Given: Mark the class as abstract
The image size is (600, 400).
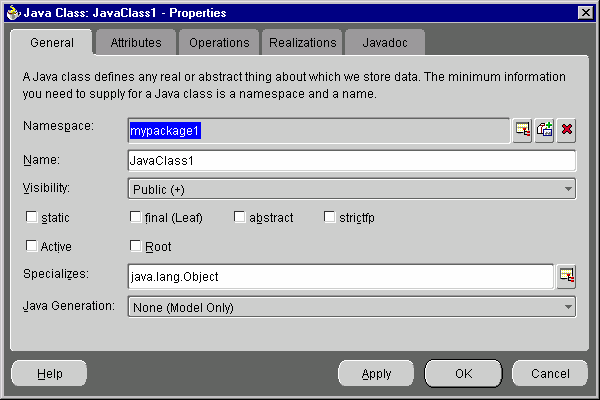Looking at the screenshot, I should coord(240,217).
